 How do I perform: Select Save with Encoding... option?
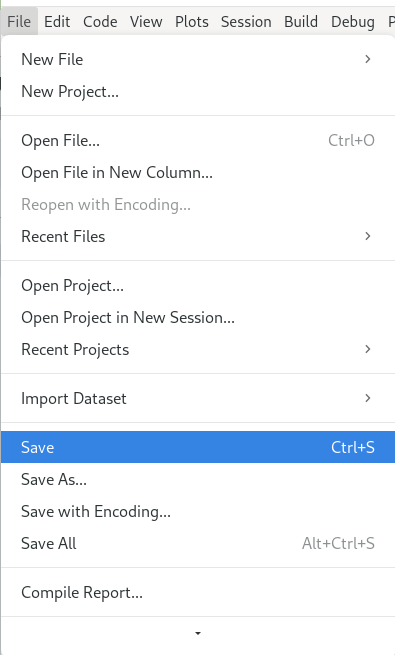(198, 511)
